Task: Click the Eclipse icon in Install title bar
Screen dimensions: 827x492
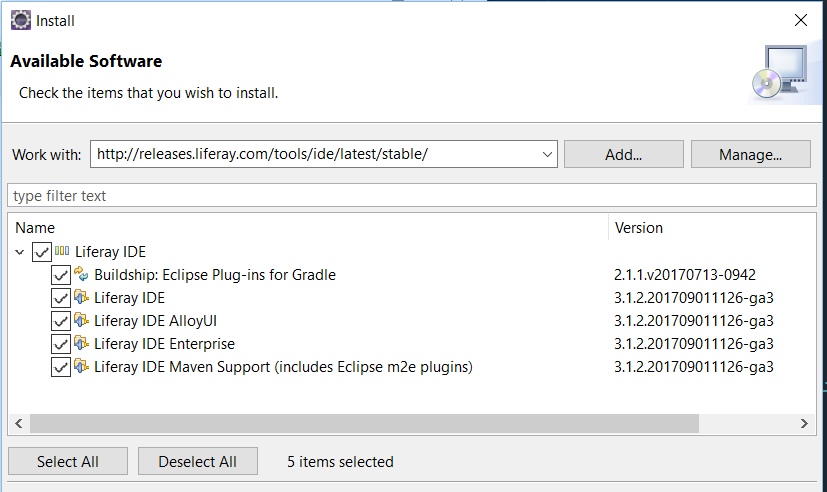Action: (21, 21)
